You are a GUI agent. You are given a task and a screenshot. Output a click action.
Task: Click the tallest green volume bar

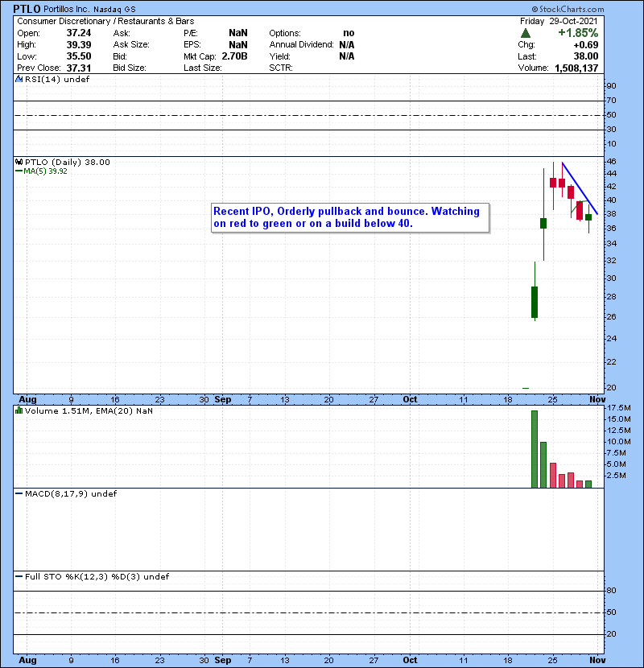(x=534, y=448)
